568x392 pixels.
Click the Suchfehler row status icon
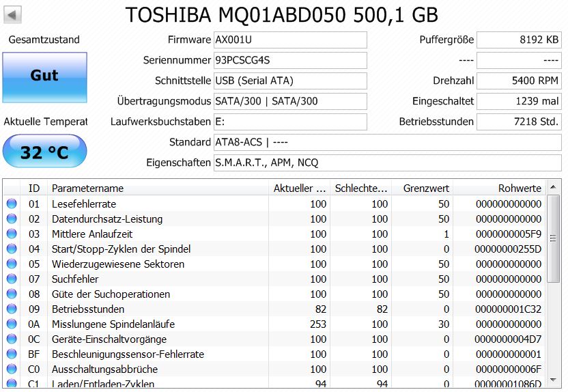pos(12,279)
